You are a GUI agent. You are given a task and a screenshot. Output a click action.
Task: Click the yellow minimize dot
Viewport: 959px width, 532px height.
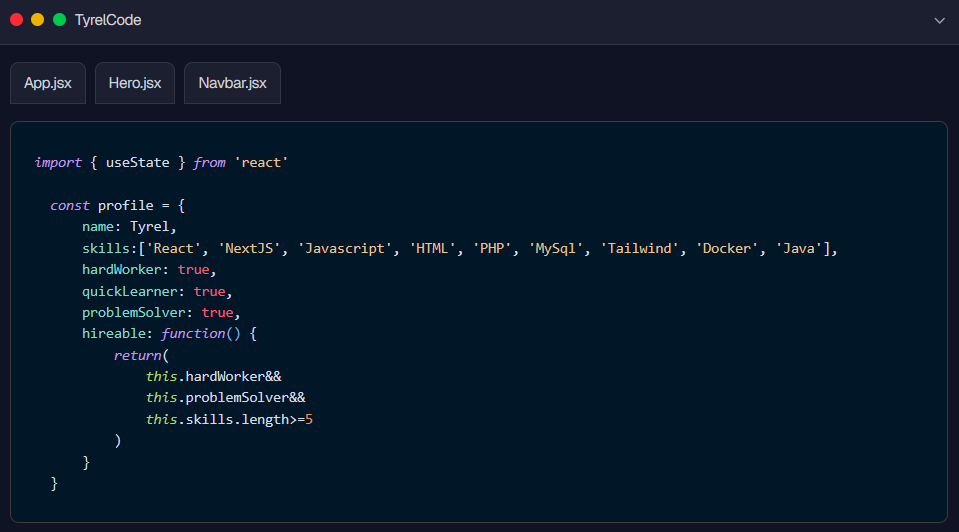(x=38, y=20)
